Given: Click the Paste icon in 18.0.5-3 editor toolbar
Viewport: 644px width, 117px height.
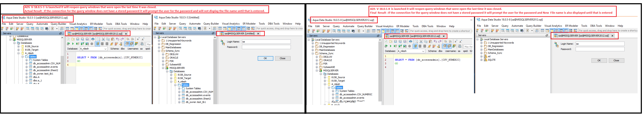Looking at the screenshot, I should tap(113, 39).
